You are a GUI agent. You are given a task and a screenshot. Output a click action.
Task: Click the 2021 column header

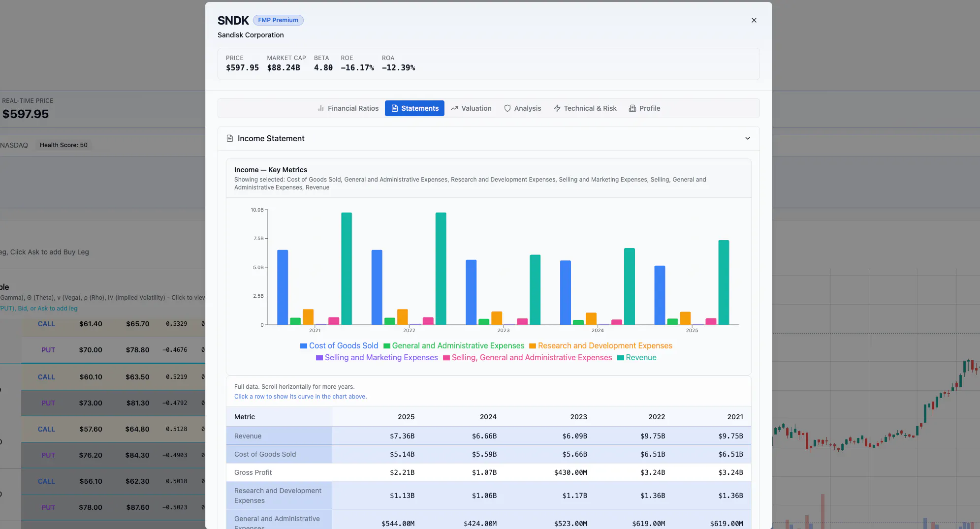735,417
